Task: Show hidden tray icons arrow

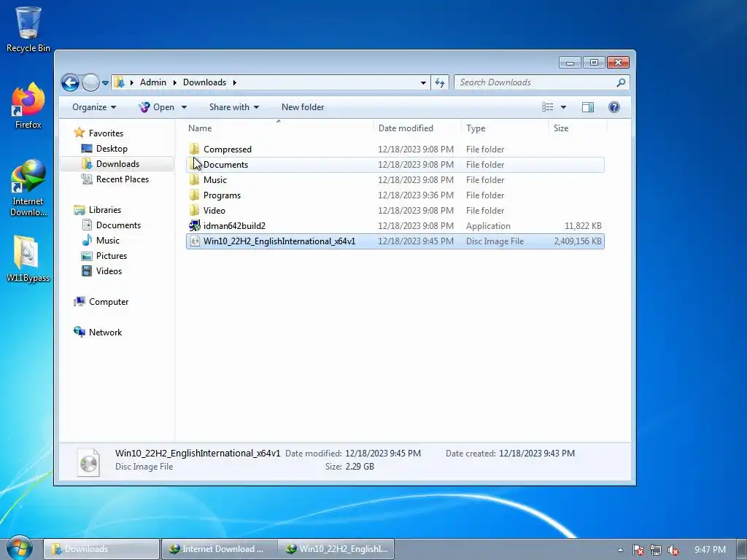Action: [x=620, y=550]
